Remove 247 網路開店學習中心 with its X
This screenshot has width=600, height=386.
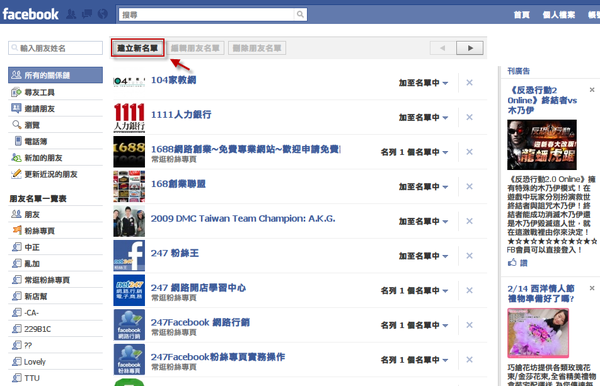470,290
